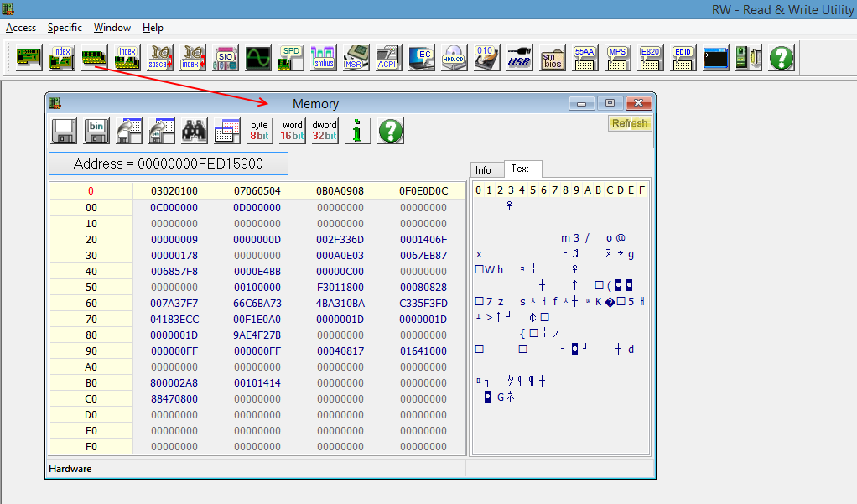857x504 pixels.
Task: Select memory cell 800002A8 in row B0
Action: (174, 382)
